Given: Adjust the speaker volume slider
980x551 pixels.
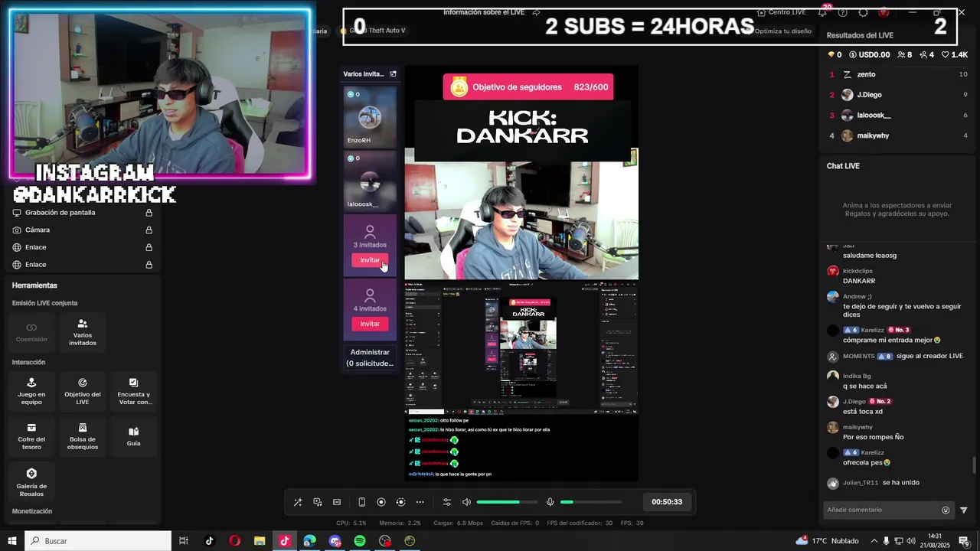Looking at the screenshot, I should coord(507,502).
